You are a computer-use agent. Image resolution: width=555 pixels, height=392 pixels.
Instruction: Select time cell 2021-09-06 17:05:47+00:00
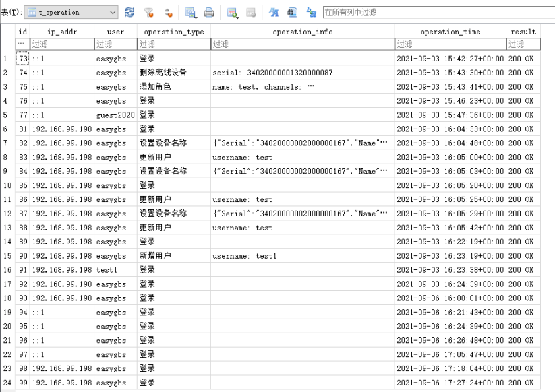tap(450, 354)
